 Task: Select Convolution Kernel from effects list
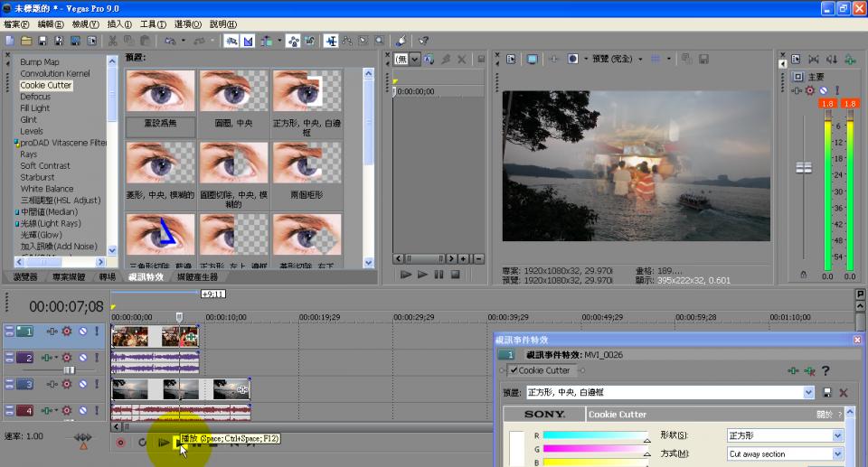click(x=55, y=74)
